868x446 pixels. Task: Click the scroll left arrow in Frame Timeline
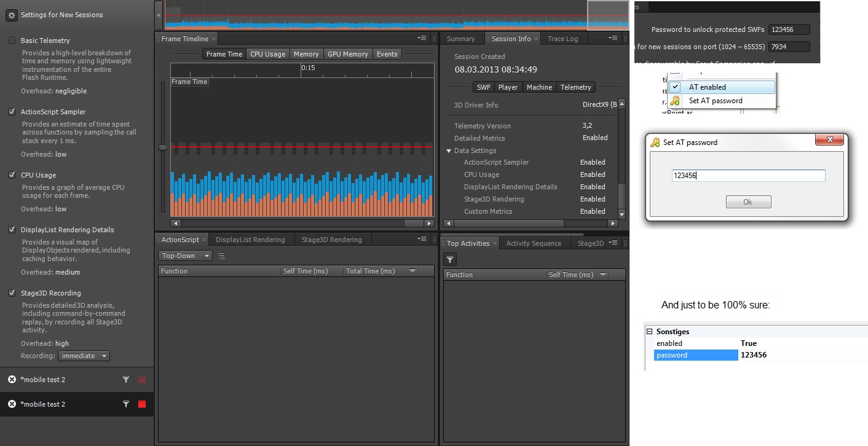[175, 224]
